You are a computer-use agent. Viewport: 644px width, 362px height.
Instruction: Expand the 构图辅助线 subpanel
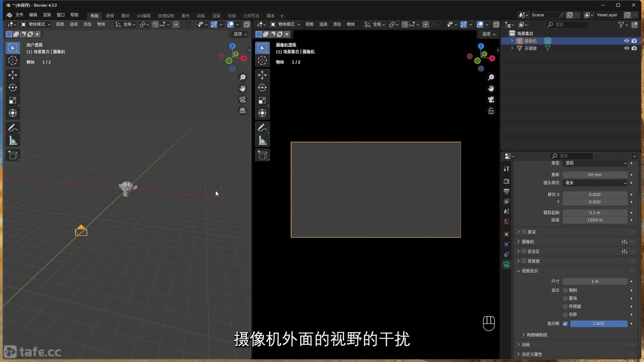pos(523,335)
